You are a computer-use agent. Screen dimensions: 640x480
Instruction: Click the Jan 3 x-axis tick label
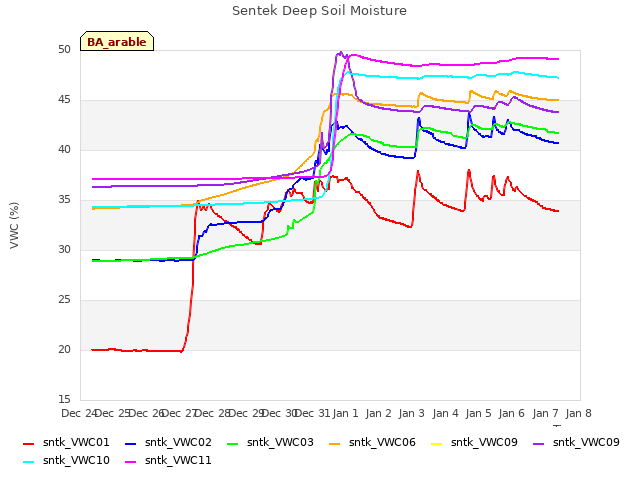tap(411, 413)
